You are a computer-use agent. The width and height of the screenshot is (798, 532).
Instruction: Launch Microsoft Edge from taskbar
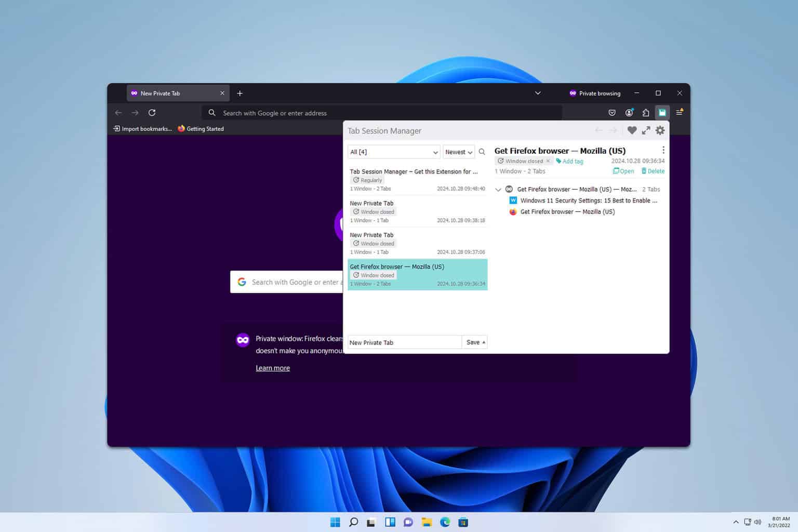(x=445, y=522)
